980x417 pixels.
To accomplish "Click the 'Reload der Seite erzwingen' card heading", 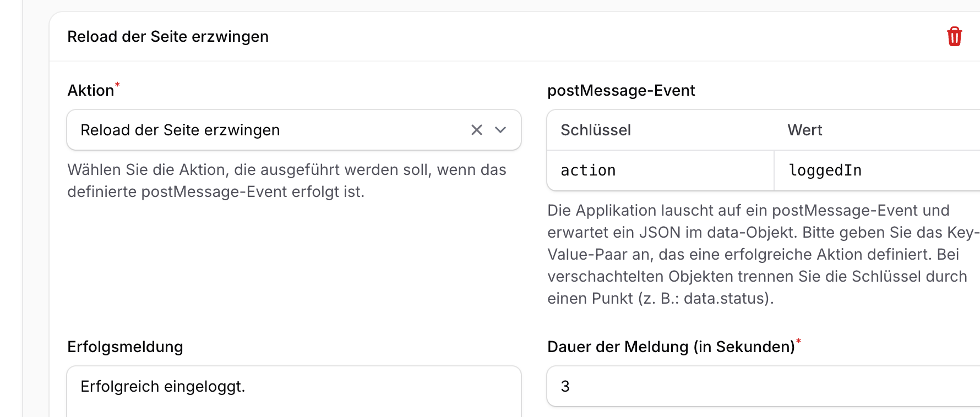I will (x=168, y=36).
